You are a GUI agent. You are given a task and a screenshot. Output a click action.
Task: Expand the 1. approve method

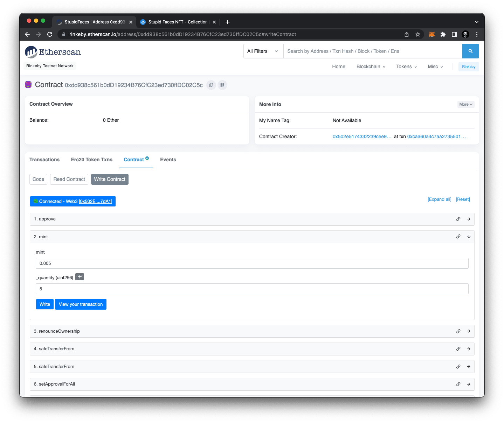469,219
